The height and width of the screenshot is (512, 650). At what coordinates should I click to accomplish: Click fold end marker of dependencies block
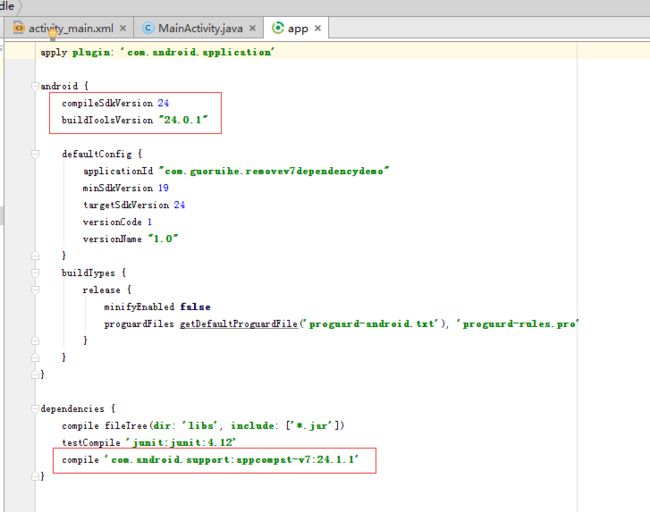click(x=35, y=477)
